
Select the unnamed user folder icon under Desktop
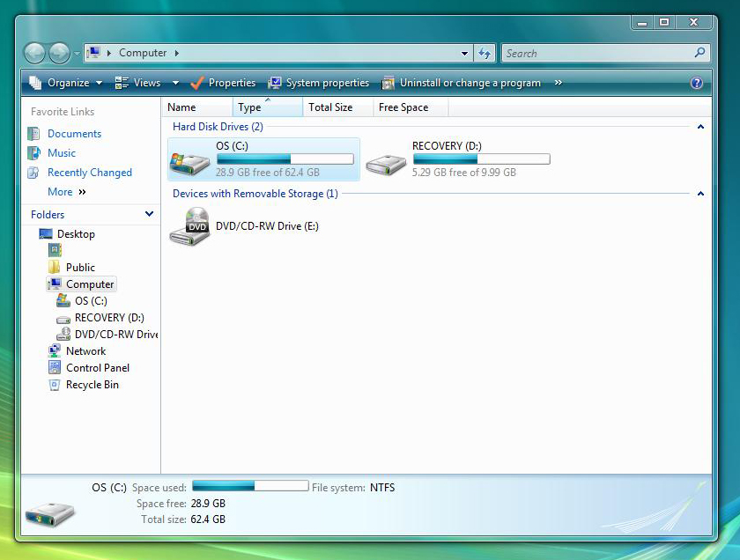tap(55, 250)
